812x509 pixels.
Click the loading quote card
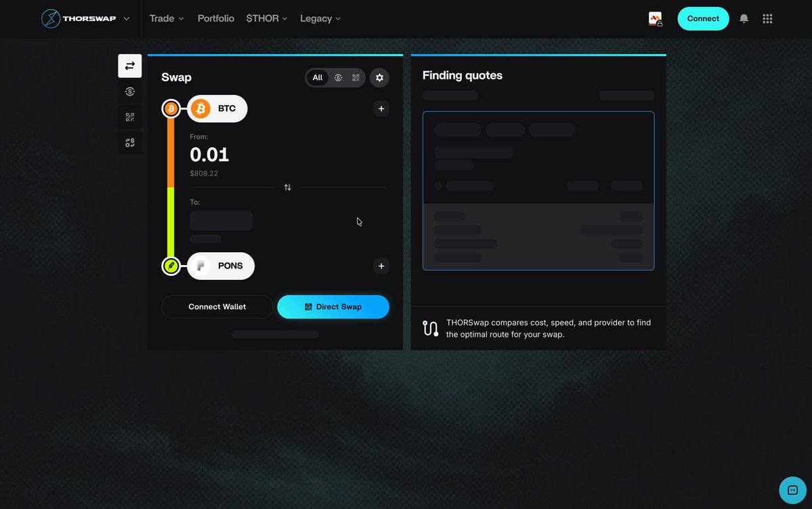pos(538,190)
